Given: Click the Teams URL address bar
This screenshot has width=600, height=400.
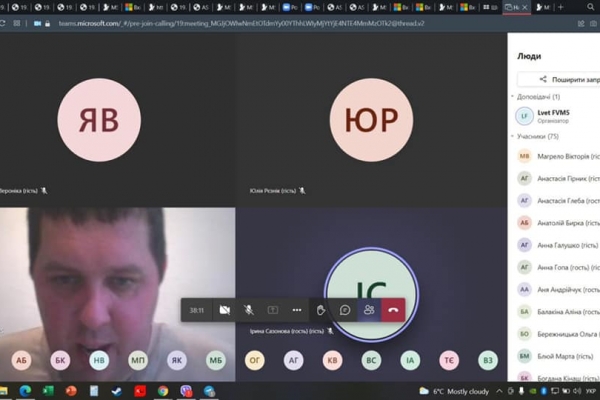Looking at the screenshot, I should 241,23.
